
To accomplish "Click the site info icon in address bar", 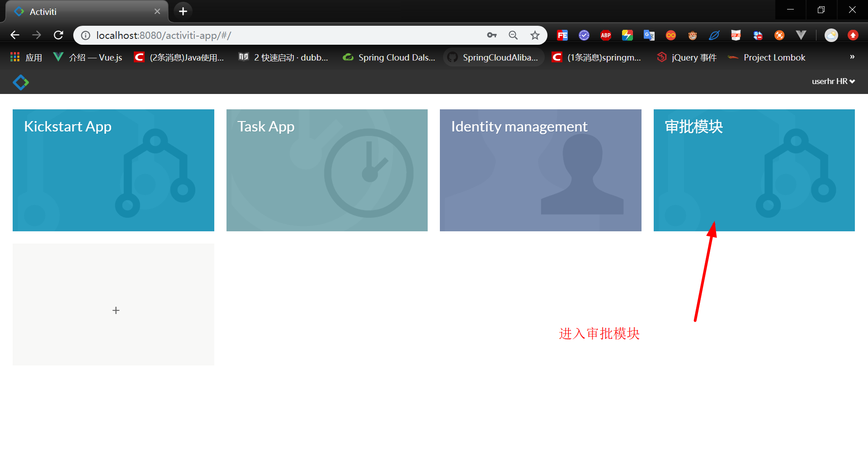I will (x=85, y=35).
